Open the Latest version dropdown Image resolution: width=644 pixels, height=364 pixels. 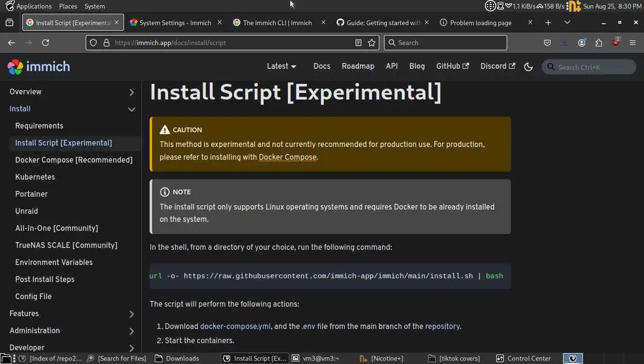click(x=281, y=66)
